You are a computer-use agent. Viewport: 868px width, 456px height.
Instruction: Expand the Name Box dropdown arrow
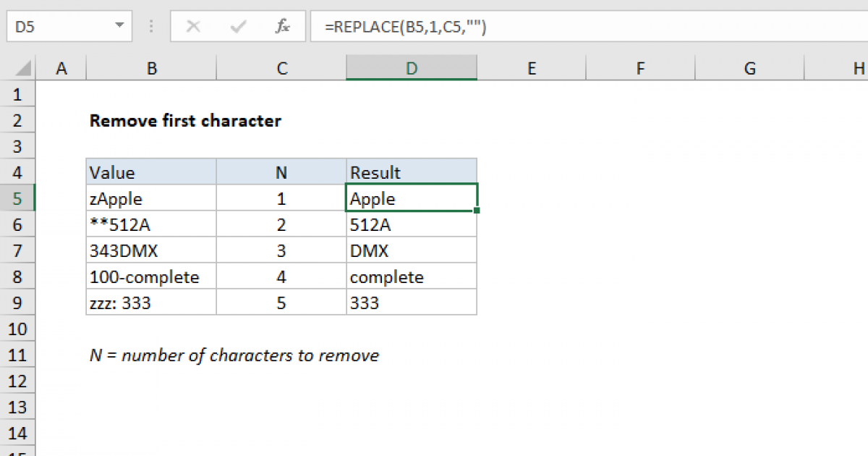click(119, 28)
